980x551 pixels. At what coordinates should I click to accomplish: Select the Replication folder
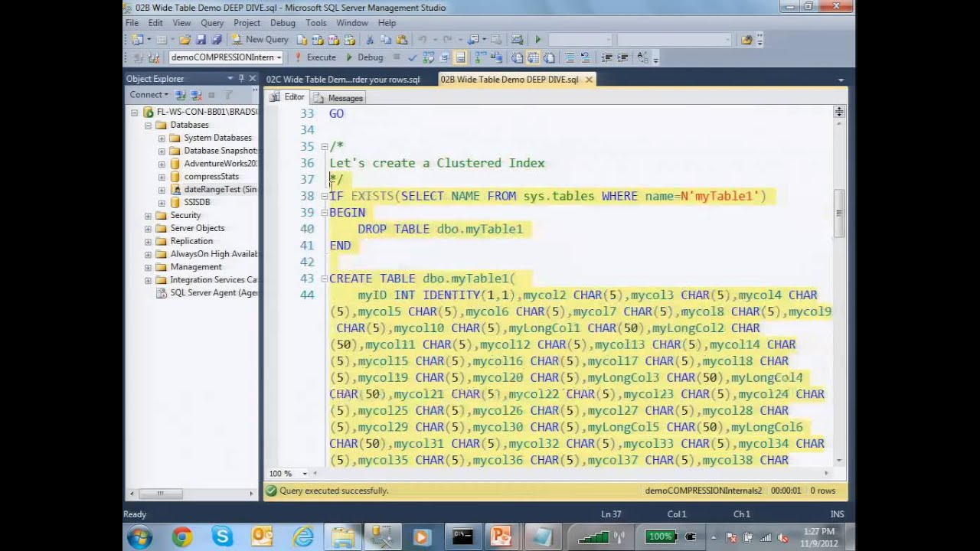(191, 241)
